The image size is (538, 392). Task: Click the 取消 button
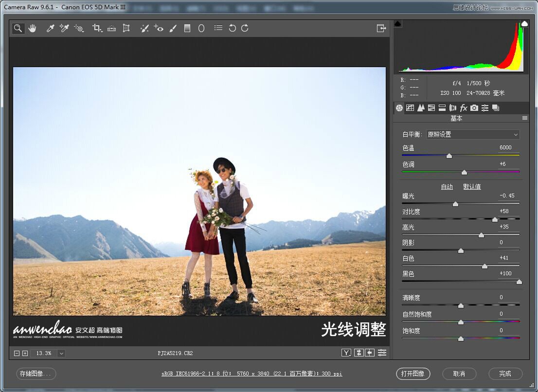coord(459,374)
